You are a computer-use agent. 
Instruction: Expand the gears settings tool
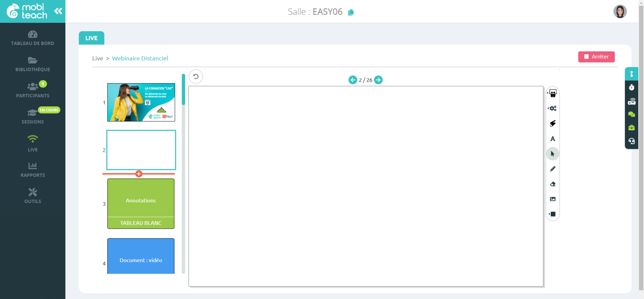pyautogui.click(x=552, y=108)
